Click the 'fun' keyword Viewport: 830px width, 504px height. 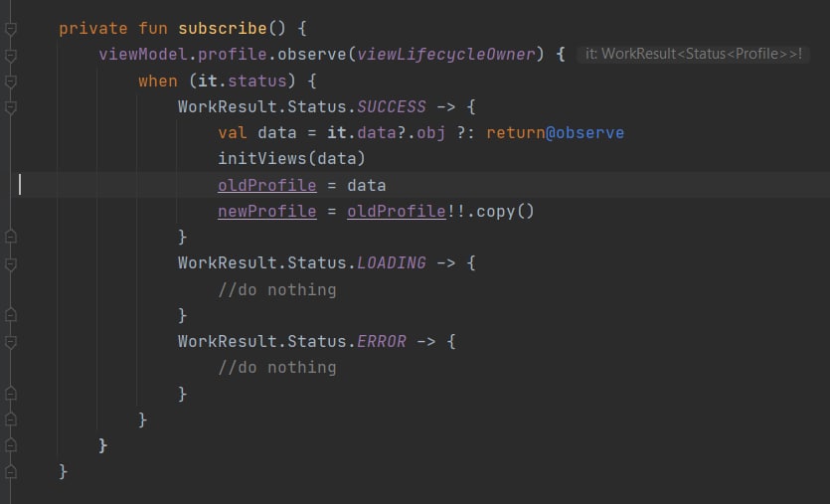[x=153, y=28]
